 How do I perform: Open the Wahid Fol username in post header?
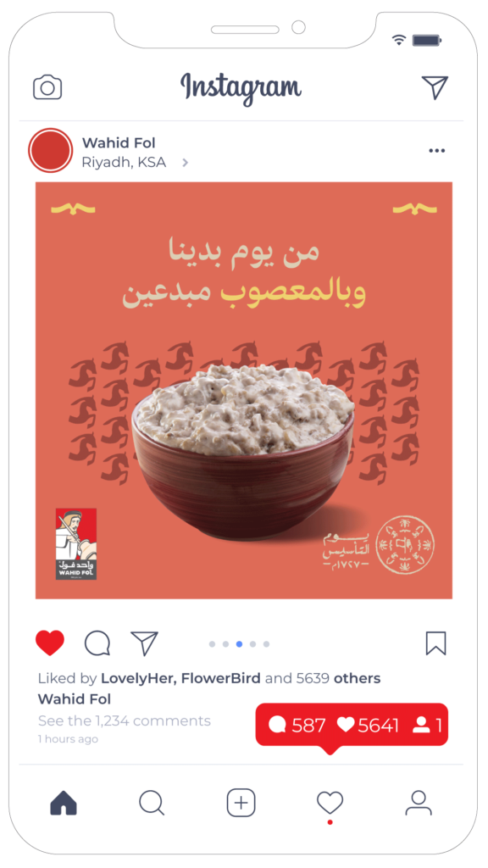click(119, 142)
